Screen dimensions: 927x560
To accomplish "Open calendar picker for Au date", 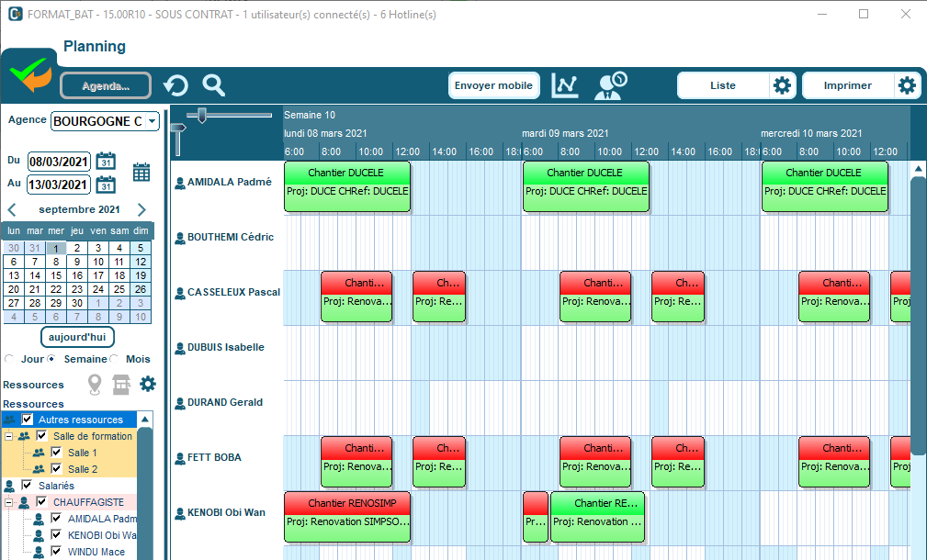I will point(106,185).
